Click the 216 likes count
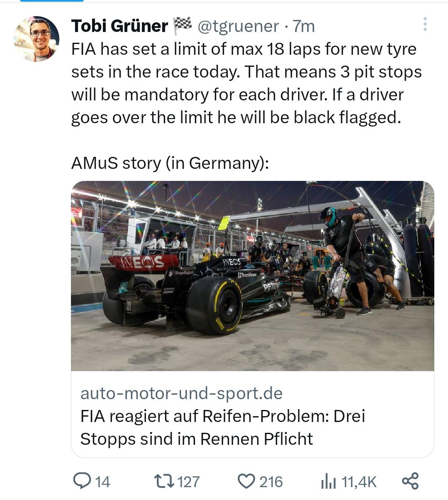Viewport: 448px width, 500px height. coord(271,482)
